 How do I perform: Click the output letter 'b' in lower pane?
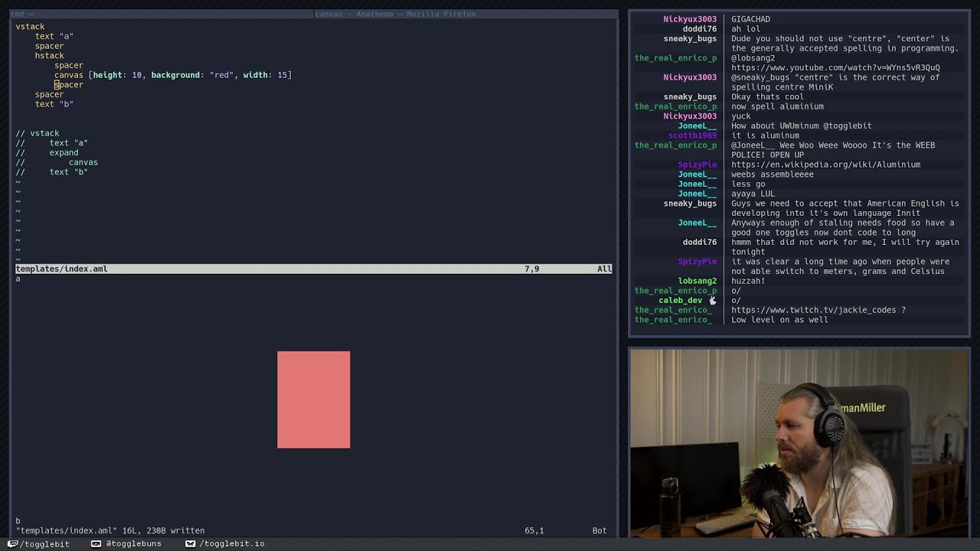point(18,520)
